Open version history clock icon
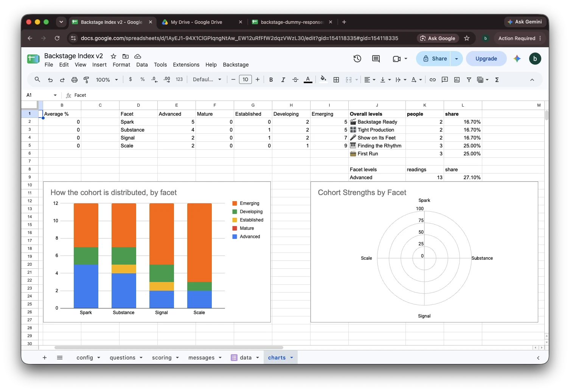The height and width of the screenshot is (392, 570). click(x=357, y=59)
